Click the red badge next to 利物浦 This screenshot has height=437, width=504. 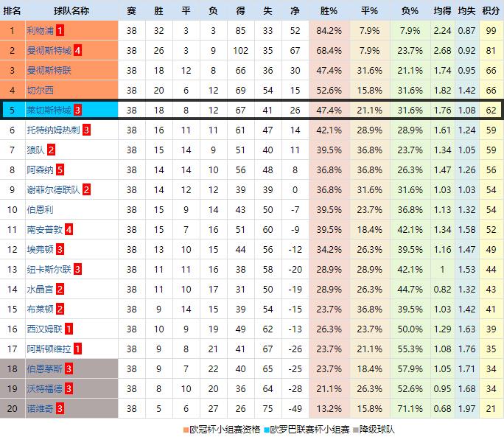tap(60, 31)
